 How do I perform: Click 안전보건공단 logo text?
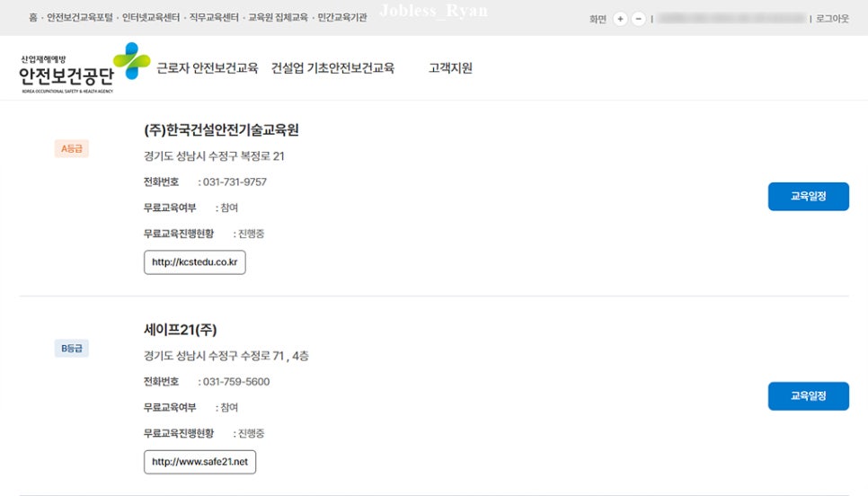tap(66, 75)
